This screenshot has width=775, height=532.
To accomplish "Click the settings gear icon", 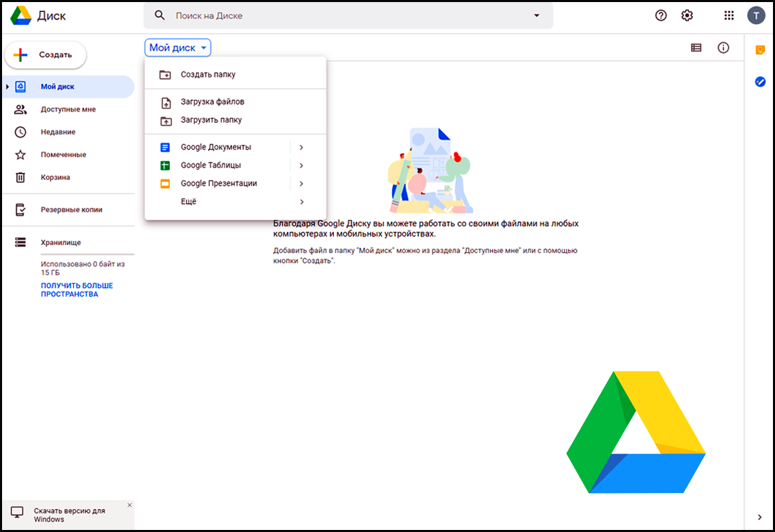I will click(x=687, y=15).
